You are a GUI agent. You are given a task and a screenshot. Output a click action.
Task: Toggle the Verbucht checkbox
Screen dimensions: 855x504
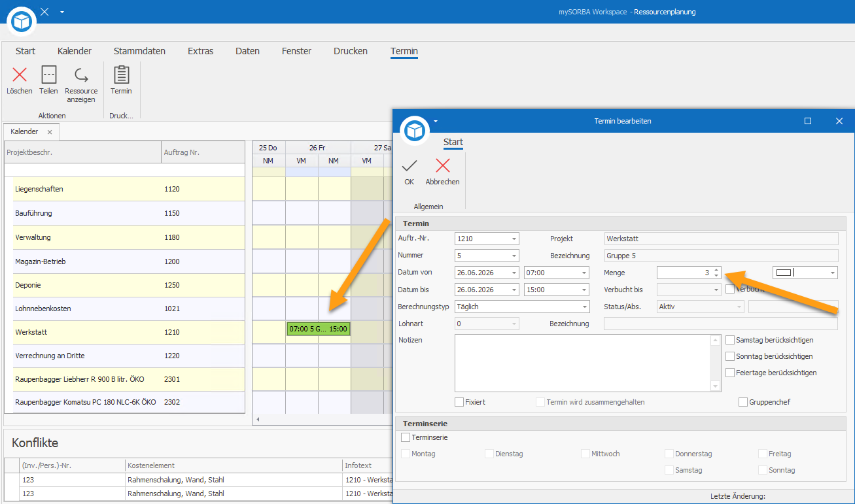730,290
